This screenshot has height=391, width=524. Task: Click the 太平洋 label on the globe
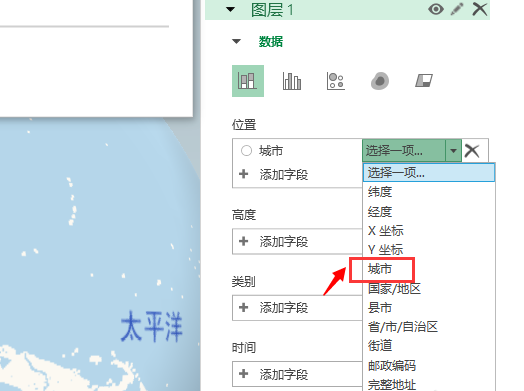pyautogui.click(x=151, y=326)
